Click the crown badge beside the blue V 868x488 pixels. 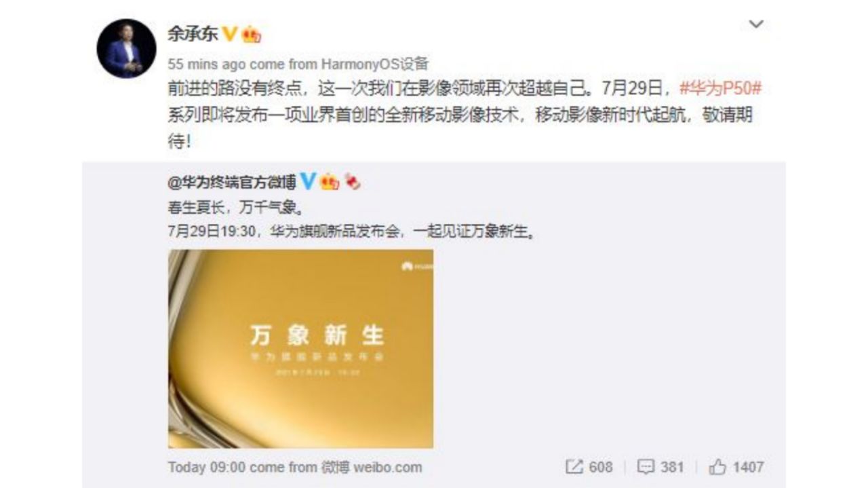(330, 182)
